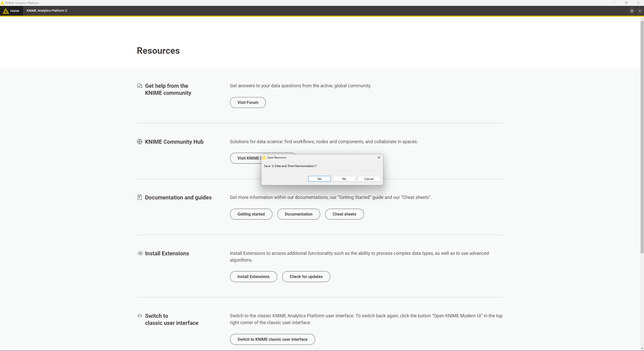The width and height of the screenshot is (644, 351).
Task: Click the Visit Forum button
Action: tap(247, 103)
